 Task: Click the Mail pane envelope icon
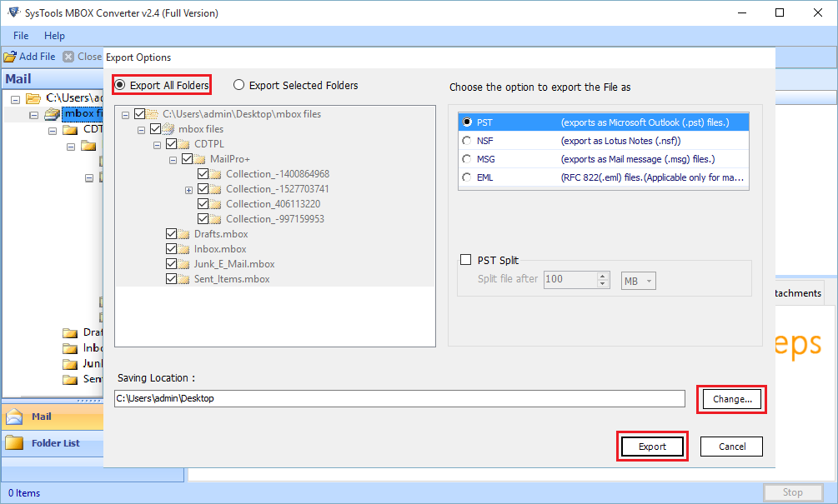14,417
